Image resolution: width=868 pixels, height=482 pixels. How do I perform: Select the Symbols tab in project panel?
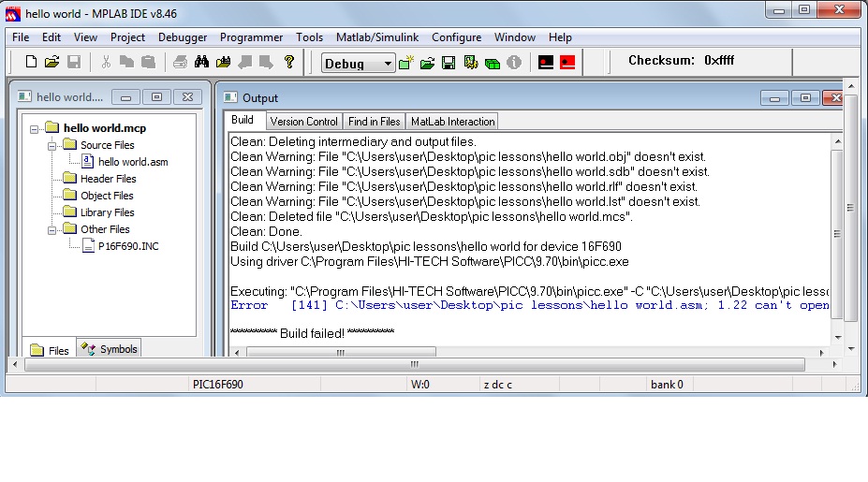click(x=109, y=349)
